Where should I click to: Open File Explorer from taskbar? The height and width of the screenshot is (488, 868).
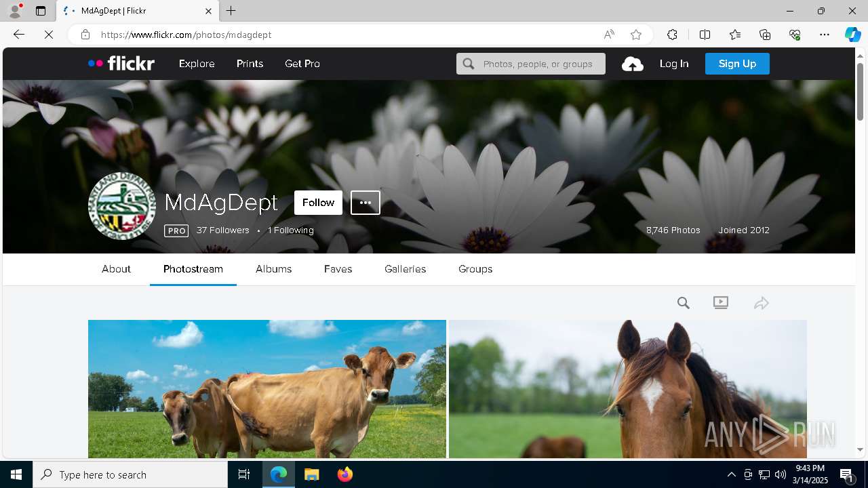tap(312, 474)
